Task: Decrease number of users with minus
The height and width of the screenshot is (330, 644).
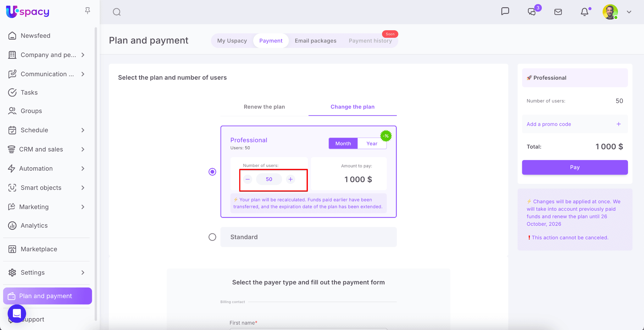Action: (x=248, y=179)
